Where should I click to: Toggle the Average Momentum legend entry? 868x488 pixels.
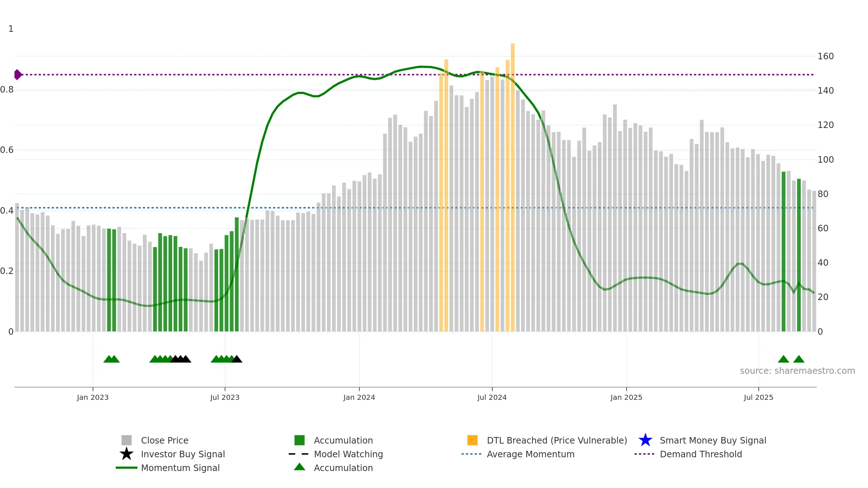click(531, 454)
